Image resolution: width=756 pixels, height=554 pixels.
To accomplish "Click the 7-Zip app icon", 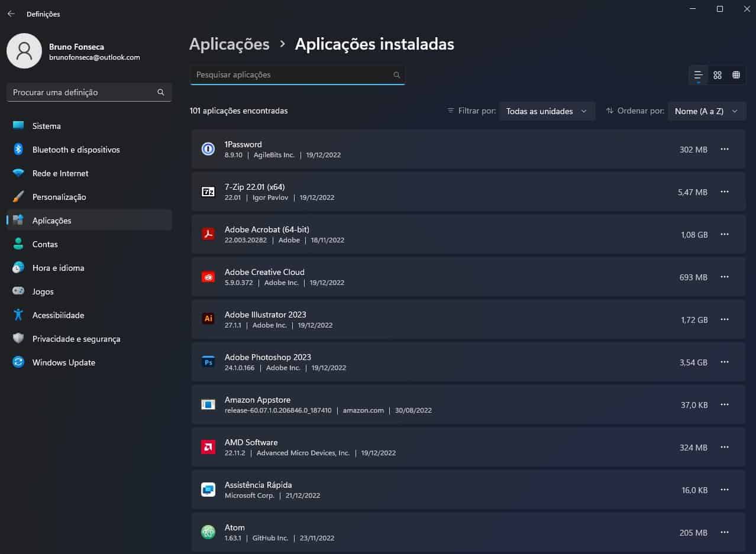I will (208, 192).
